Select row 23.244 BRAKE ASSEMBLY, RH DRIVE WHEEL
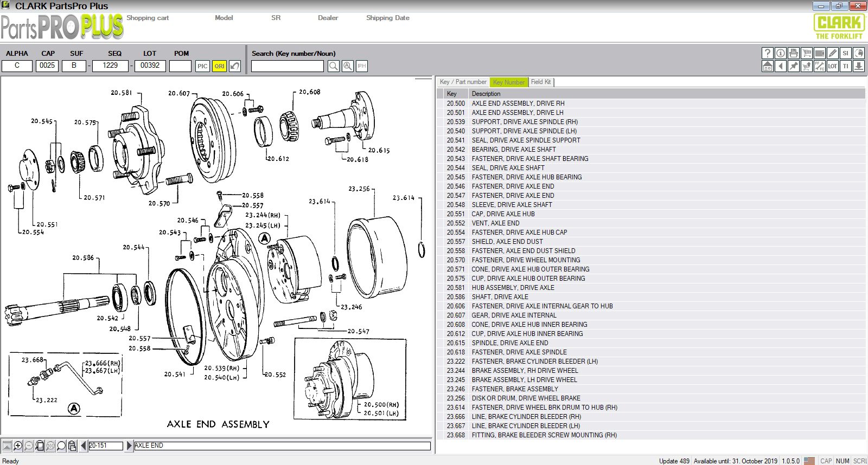 (x=651, y=371)
